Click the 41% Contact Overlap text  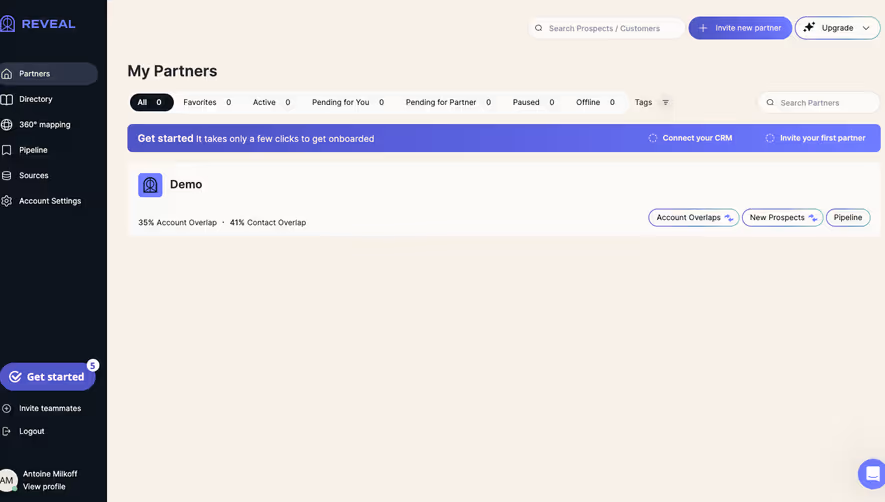pyautogui.click(x=268, y=222)
